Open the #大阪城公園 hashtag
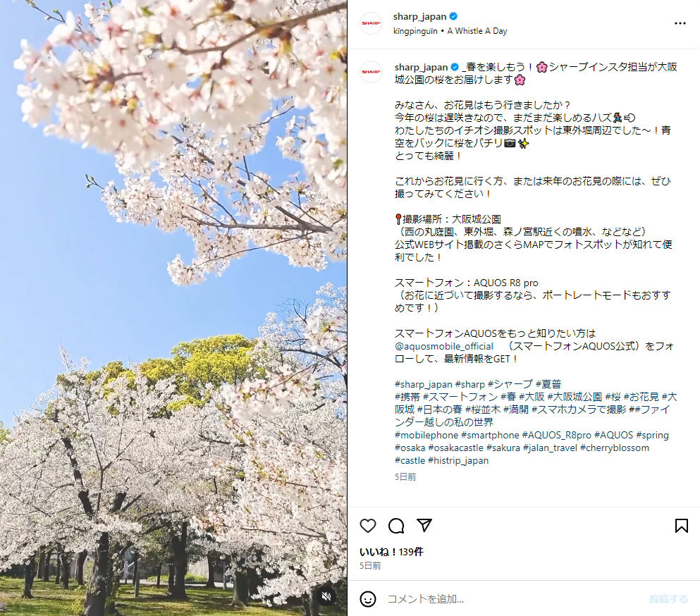 tap(575, 397)
